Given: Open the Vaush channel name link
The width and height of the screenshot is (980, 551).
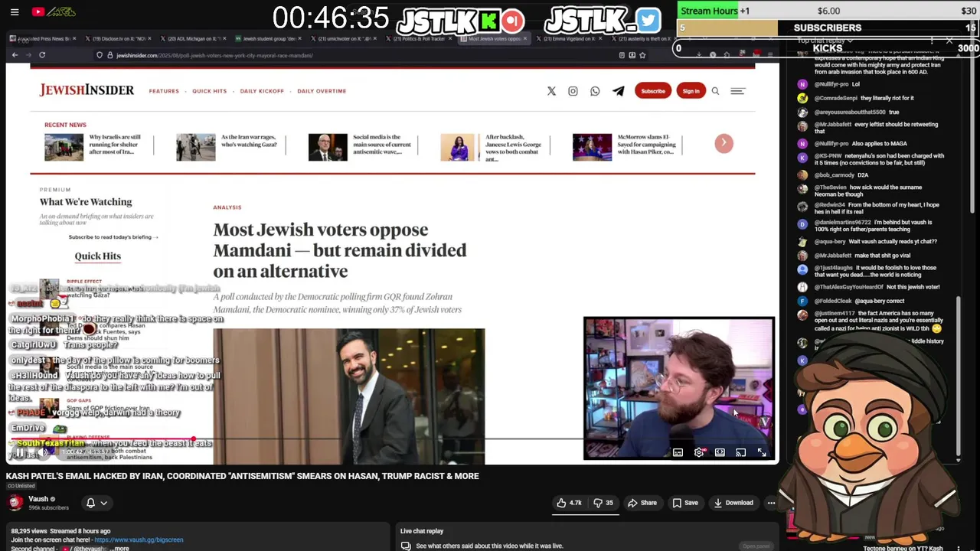Looking at the screenshot, I should click(38, 499).
